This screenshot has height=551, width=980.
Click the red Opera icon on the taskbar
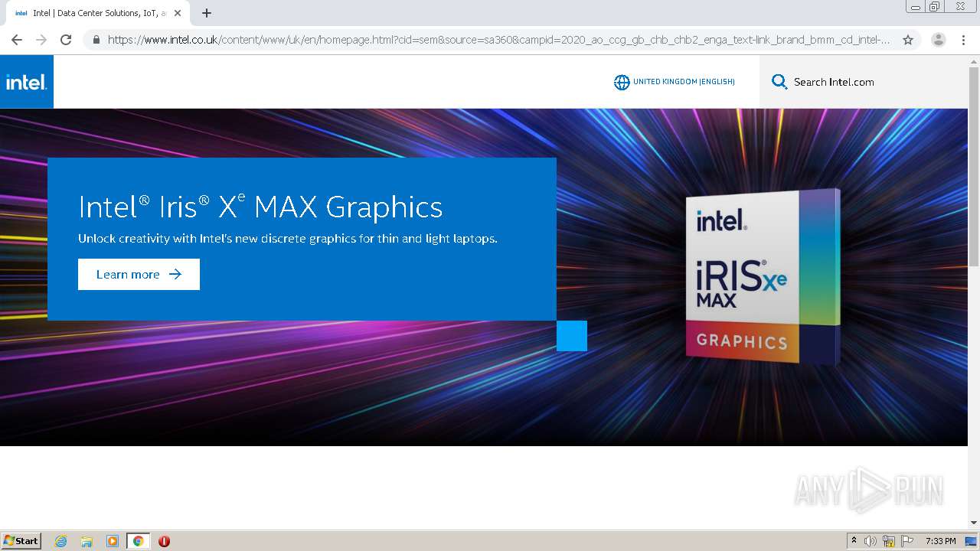click(164, 541)
